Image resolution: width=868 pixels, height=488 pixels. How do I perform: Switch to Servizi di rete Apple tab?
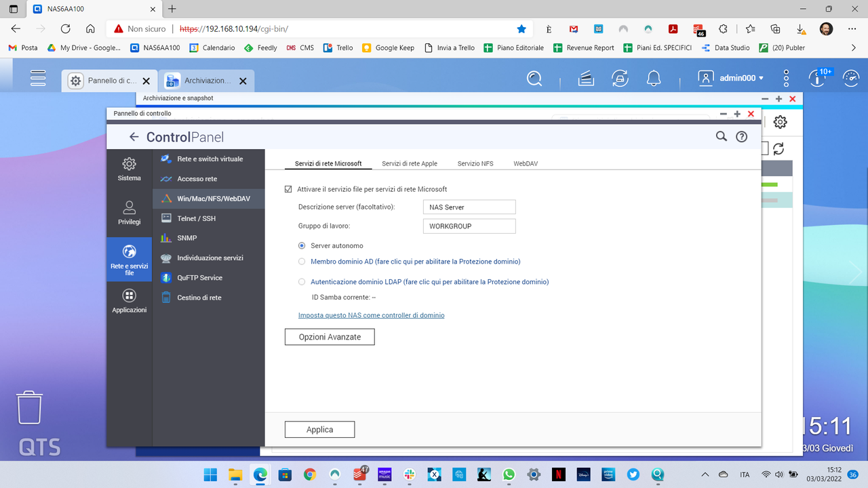point(410,163)
